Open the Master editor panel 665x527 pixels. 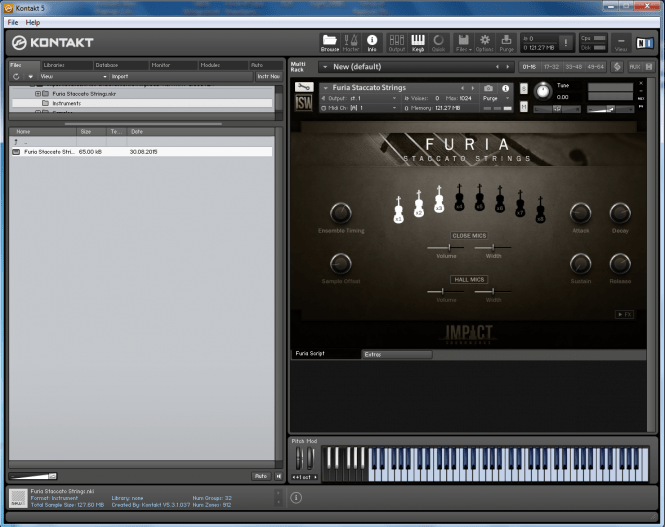pyautogui.click(x=351, y=43)
